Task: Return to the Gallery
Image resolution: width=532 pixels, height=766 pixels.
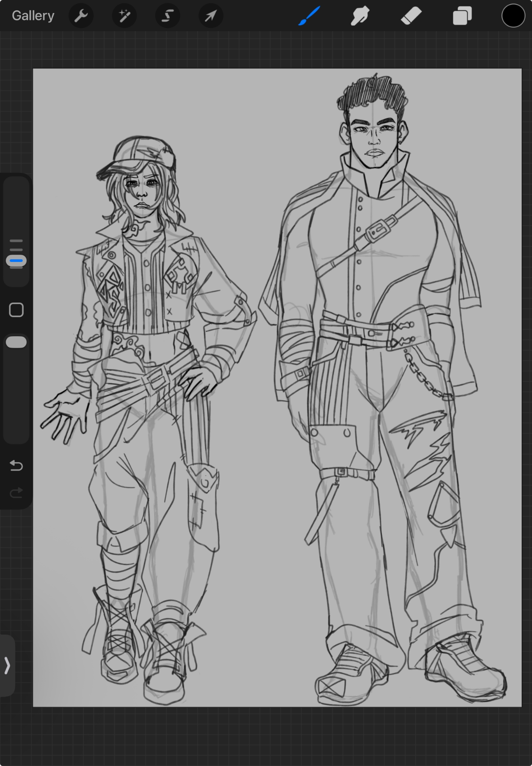Action: click(33, 16)
